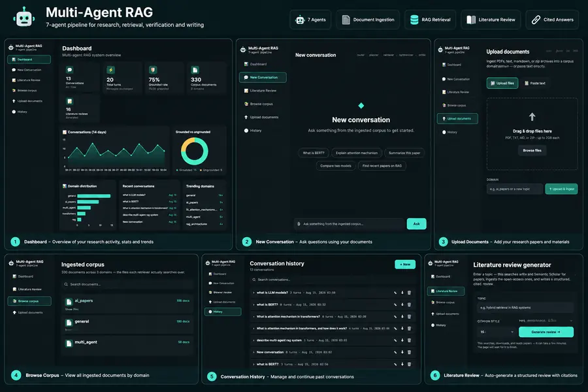Screen dimensions: 588x392
Task: Expand 'What is attention mechanism in transformers?' 0-turns row
Action: [254, 317]
